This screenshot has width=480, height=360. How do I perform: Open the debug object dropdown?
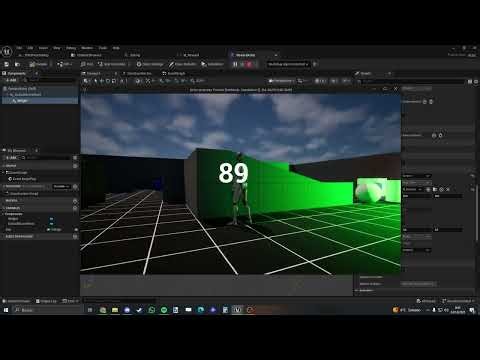288,64
